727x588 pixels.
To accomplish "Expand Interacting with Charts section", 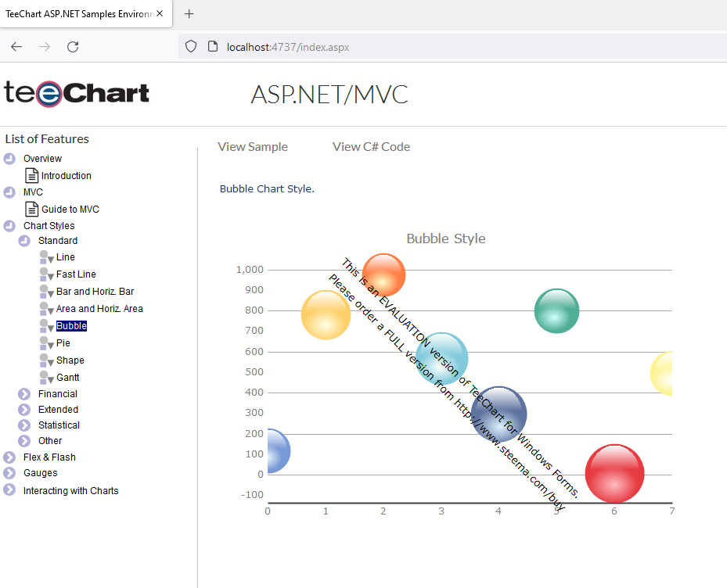I will pyautogui.click(x=9, y=490).
